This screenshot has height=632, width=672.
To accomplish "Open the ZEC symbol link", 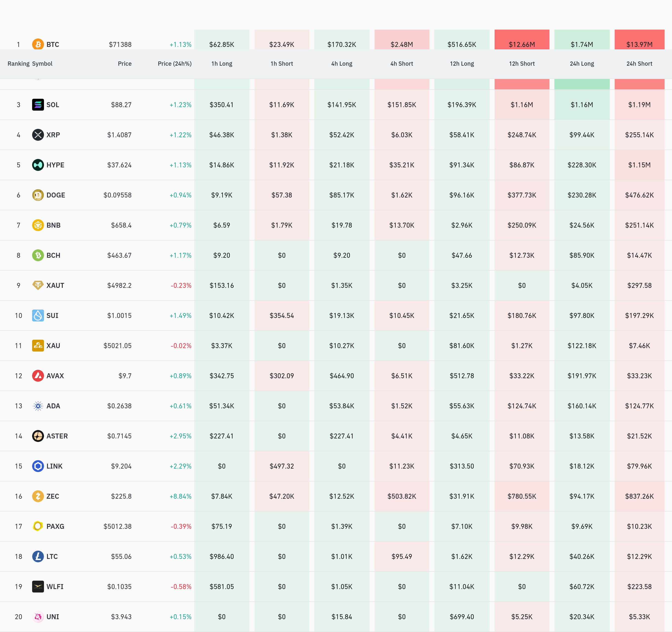I will [53, 496].
